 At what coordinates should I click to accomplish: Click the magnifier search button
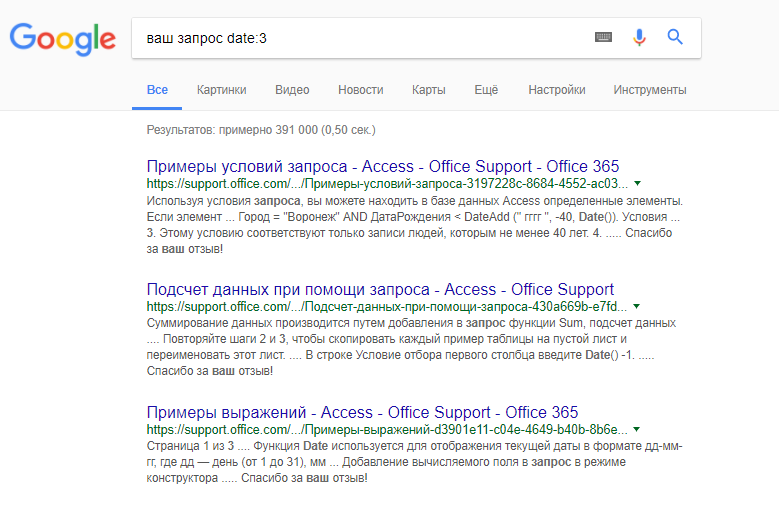click(675, 37)
